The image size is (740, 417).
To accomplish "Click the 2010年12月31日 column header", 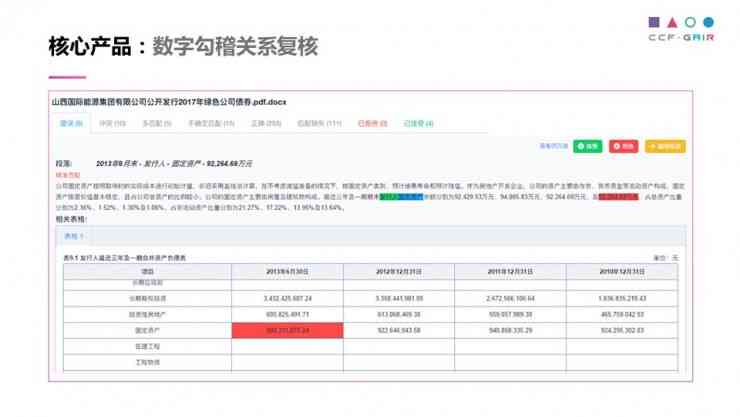I will (622, 272).
